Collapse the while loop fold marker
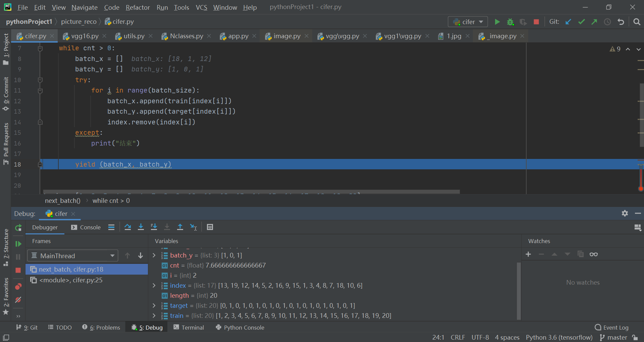This screenshot has height=342, width=644. tap(40, 49)
